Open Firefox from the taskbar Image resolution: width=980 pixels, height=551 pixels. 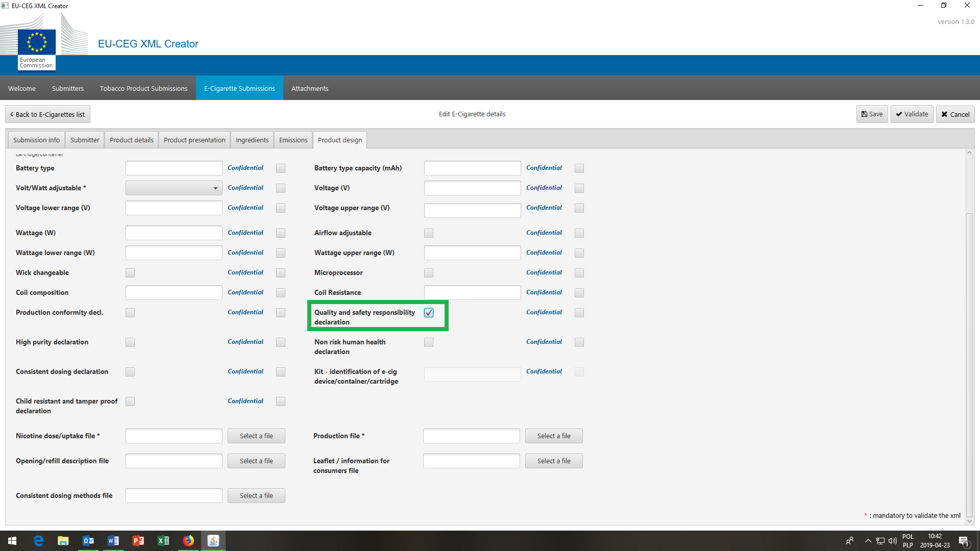tap(188, 541)
